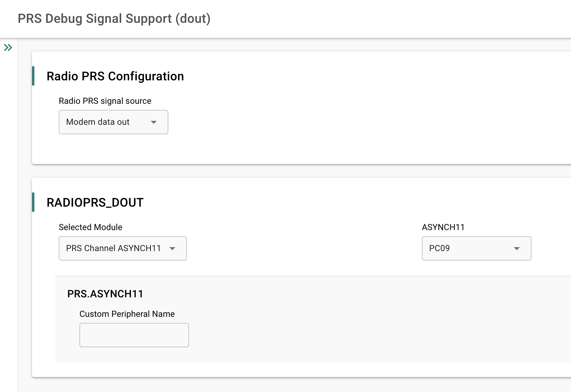571x392 pixels.
Task: Open the ASYNCH11 pin dropdown showing PC09
Action: [x=476, y=248]
